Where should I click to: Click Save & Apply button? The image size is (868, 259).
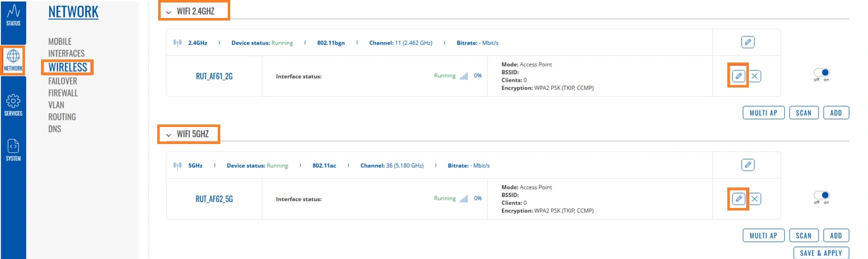(x=821, y=253)
